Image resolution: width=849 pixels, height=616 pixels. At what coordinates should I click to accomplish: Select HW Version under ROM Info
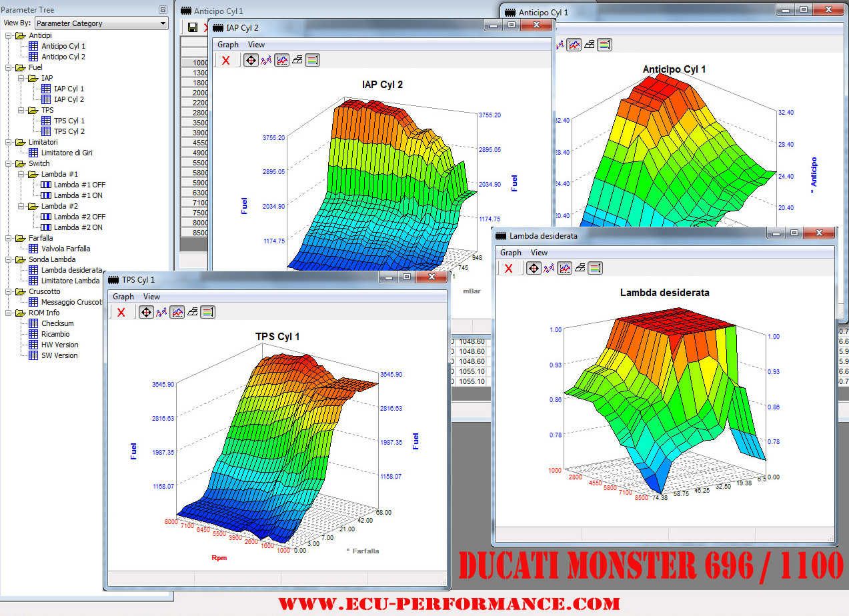click(59, 345)
